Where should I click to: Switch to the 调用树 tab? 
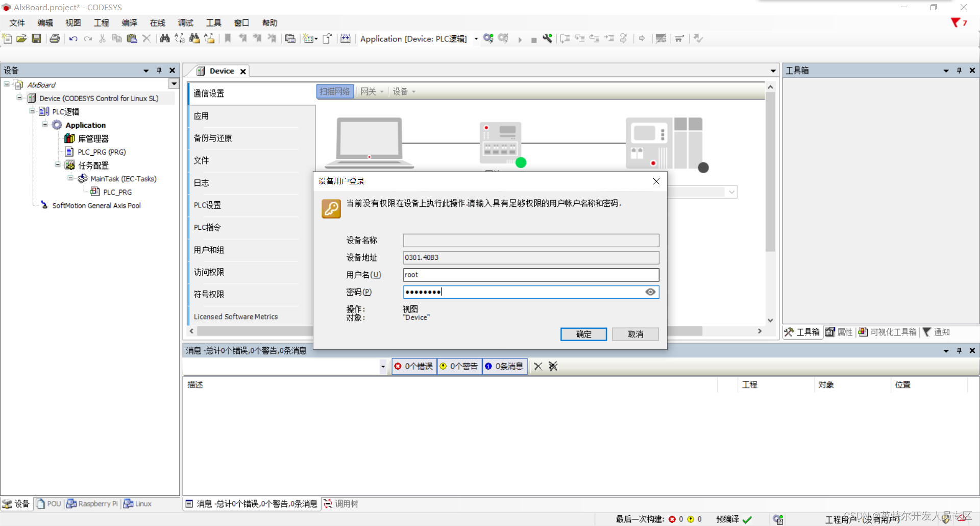341,504
